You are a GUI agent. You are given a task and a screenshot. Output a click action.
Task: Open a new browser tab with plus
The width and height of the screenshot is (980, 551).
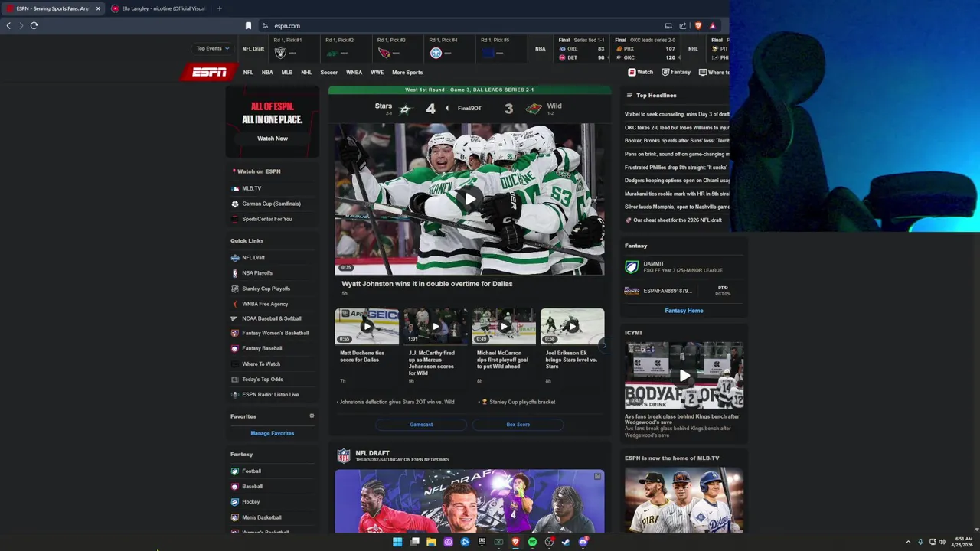[x=219, y=8]
